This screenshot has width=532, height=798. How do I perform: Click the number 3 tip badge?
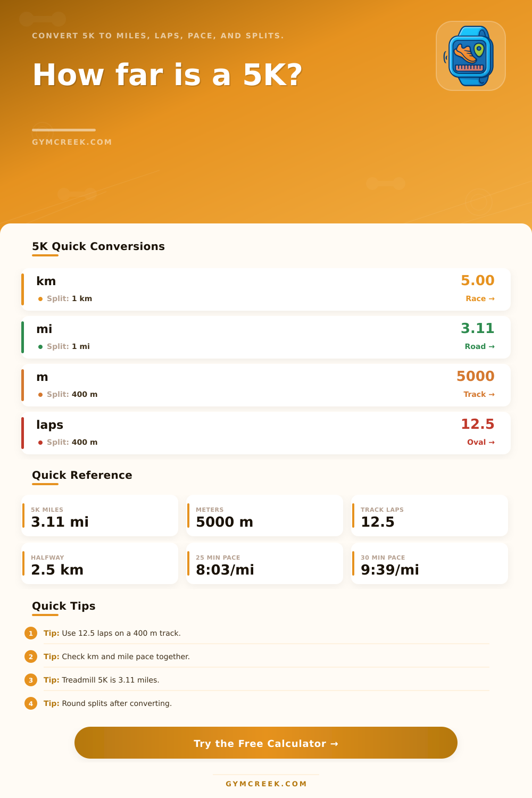(31, 680)
